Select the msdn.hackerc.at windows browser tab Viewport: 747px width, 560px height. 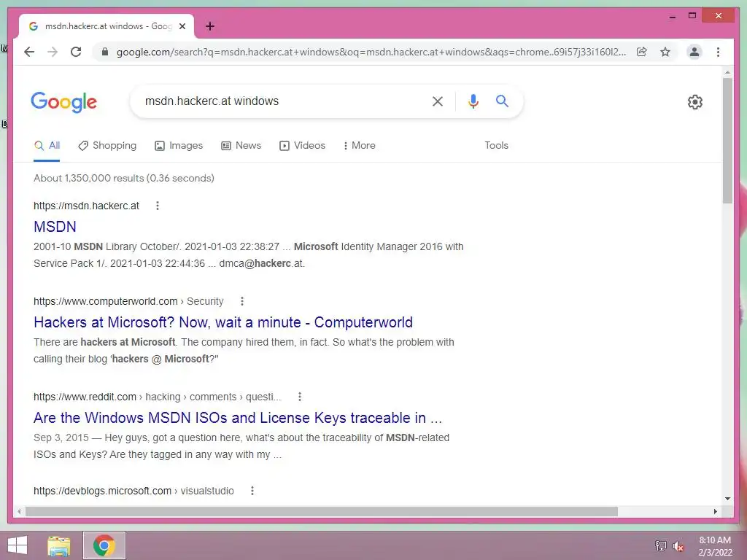click(x=107, y=26)
